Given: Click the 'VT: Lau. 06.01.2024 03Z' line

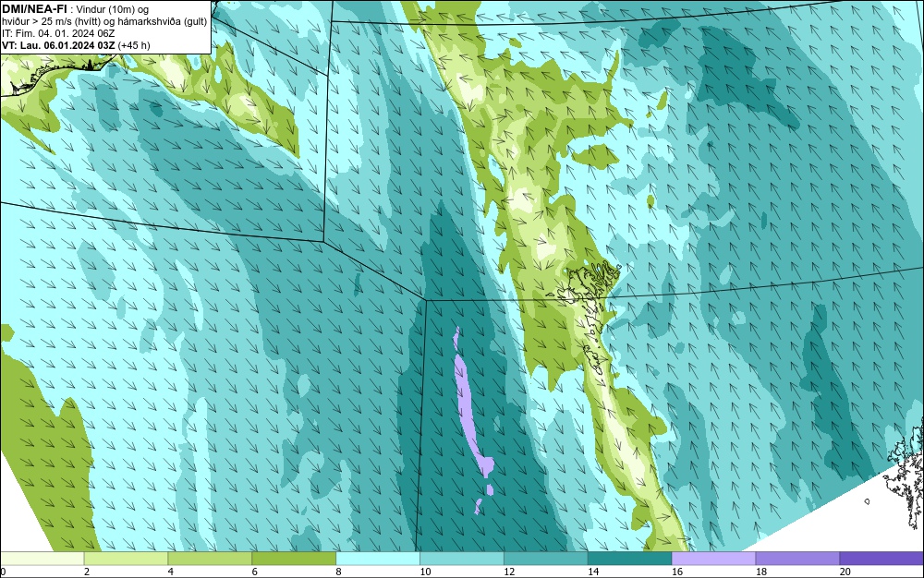Looking at the screenshot, I should click(59, 45).
